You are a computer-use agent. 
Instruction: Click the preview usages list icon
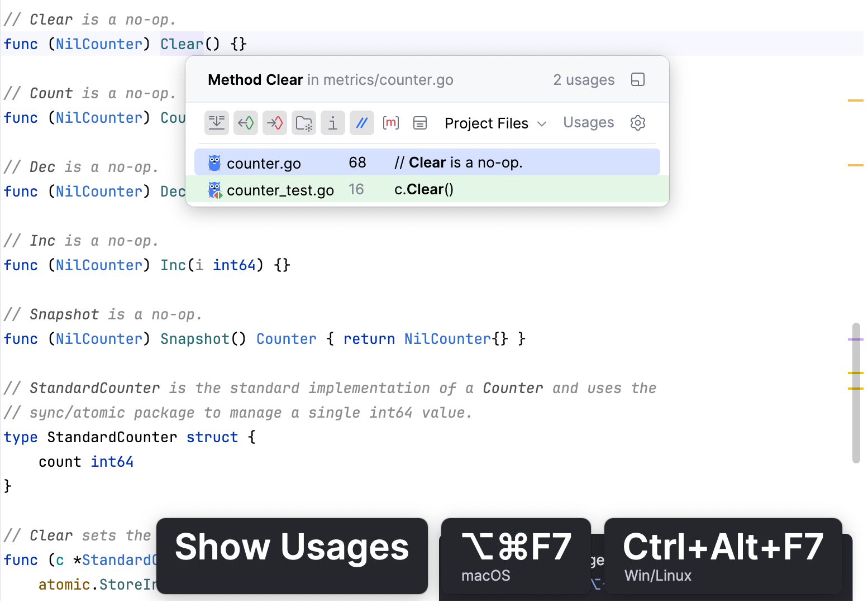[x=420, y=123]
